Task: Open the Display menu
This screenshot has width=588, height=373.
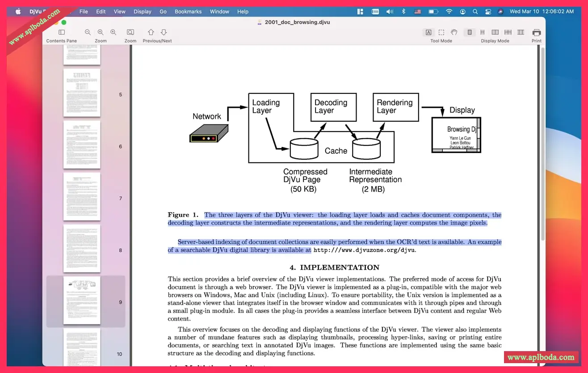Action: click(143, 12)
